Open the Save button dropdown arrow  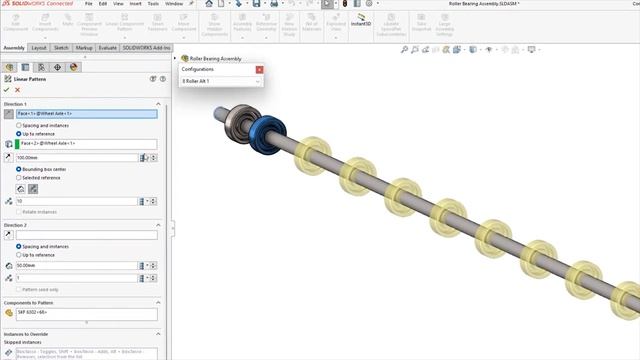coord(264,4)
